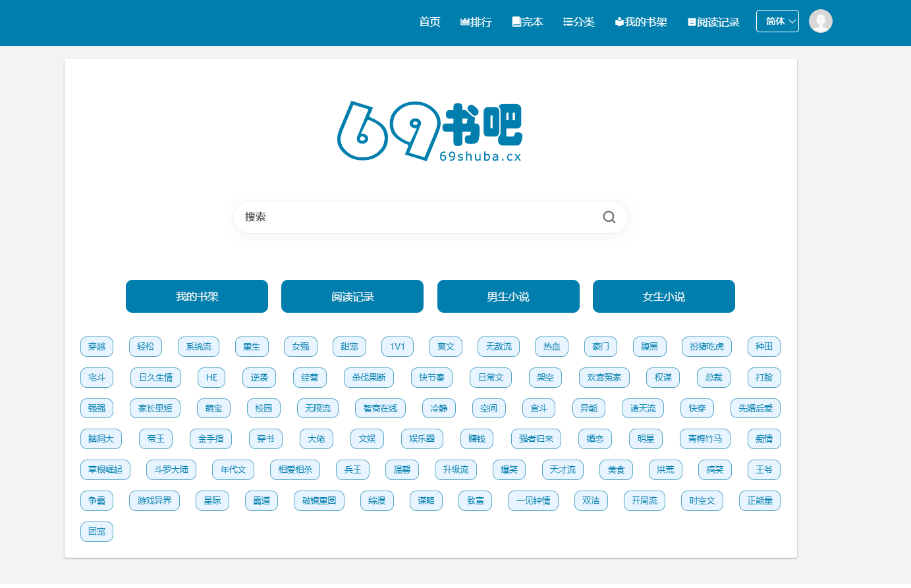This screenshot has width=911, height=588.
Task: Open the 欢喜冤家 tag
Action: tap(604, 377)
